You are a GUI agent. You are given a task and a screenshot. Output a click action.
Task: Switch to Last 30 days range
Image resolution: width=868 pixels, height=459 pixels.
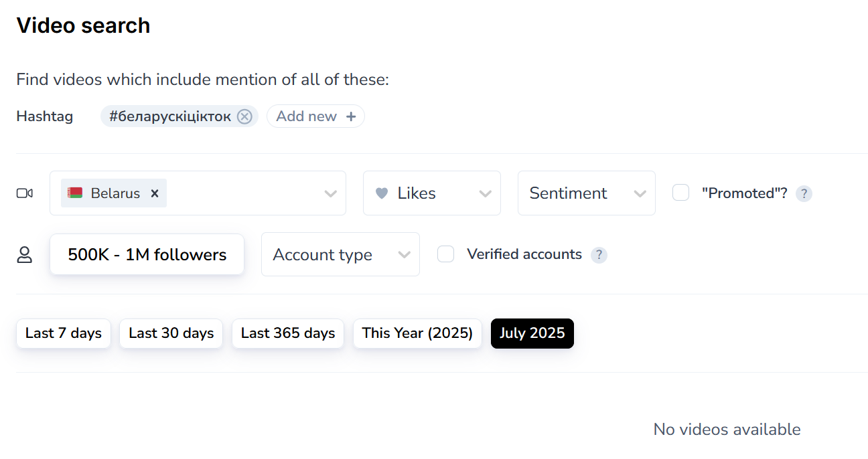[171, 333]
